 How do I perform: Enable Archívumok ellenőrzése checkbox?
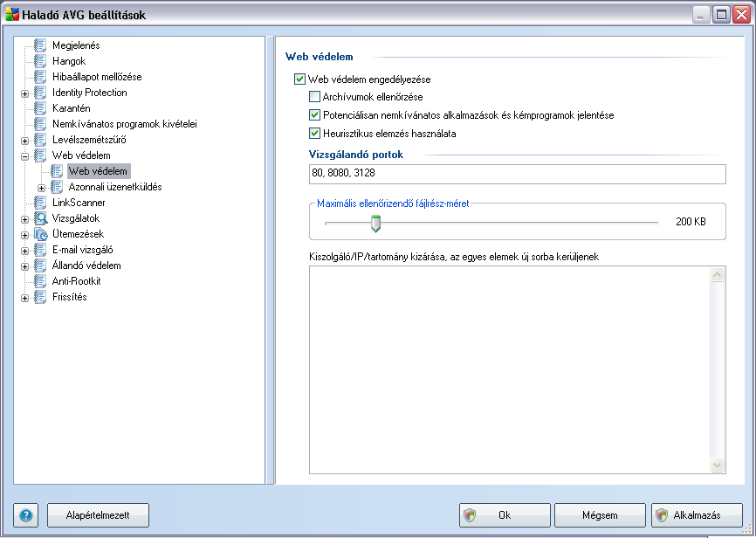pyautogui.click(x=314, y=97)
